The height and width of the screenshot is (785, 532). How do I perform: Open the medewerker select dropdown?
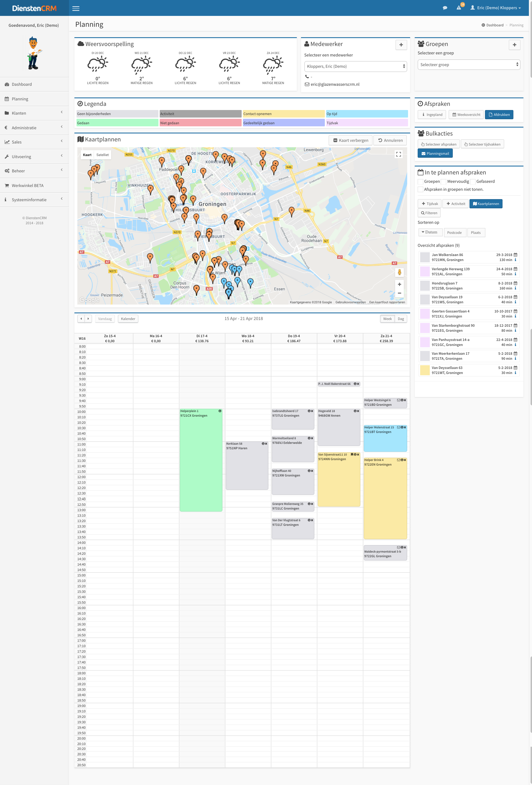click(x=355, y=66)
